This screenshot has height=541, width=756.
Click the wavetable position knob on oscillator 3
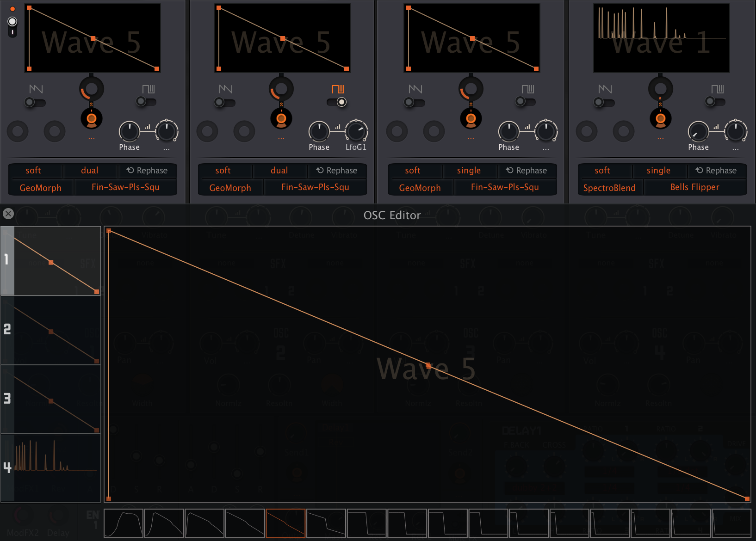click(x=471, y=88)
